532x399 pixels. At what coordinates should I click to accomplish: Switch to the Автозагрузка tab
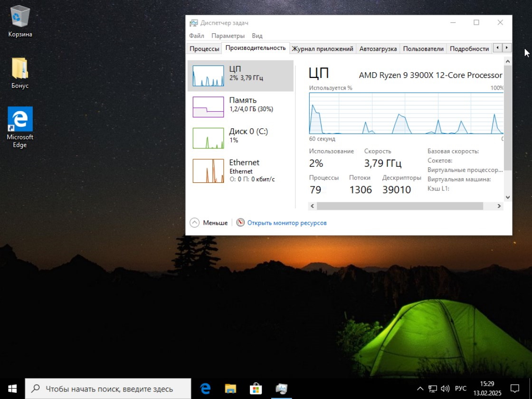coord(378,48)
